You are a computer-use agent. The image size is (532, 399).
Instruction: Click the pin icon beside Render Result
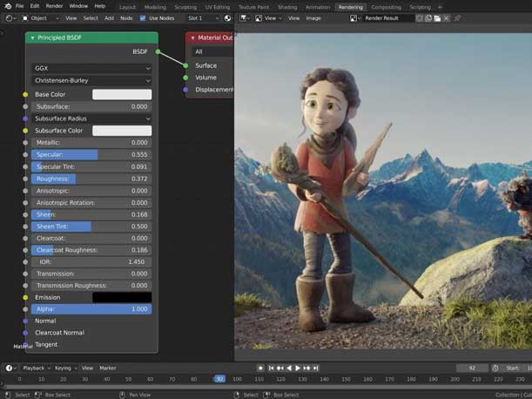458,17
